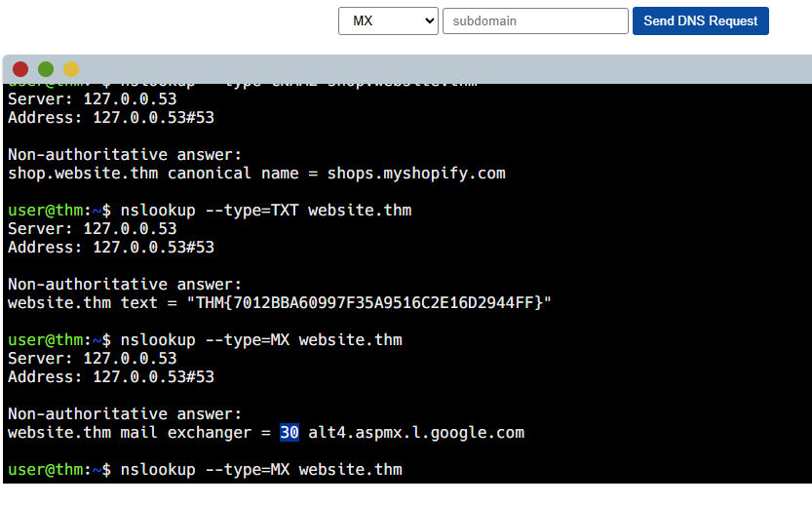The width and height of the screenshot is (812, 505).
Task: Click the highlighted 30 priority value
Action: 290,433
